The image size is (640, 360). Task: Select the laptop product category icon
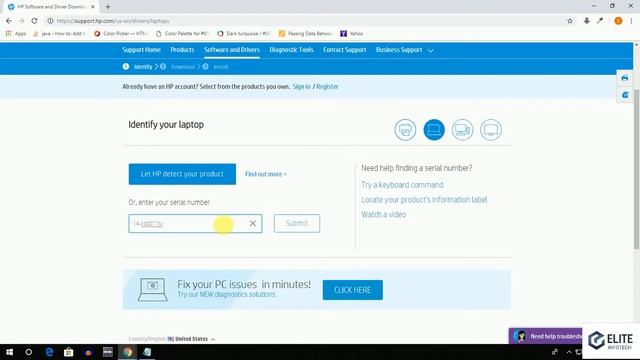(434, 130)
